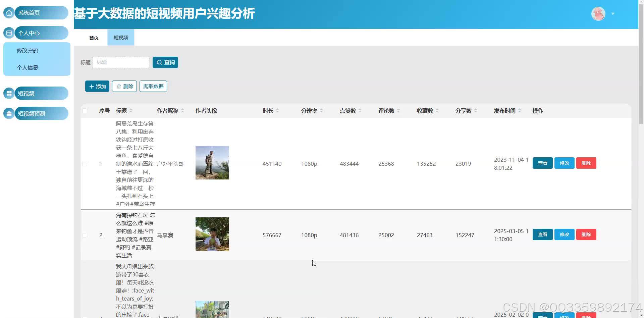The width and height of the screenshot is (644, 318).
Task: Sort the table by 时长 column
Action: [277, 111]
